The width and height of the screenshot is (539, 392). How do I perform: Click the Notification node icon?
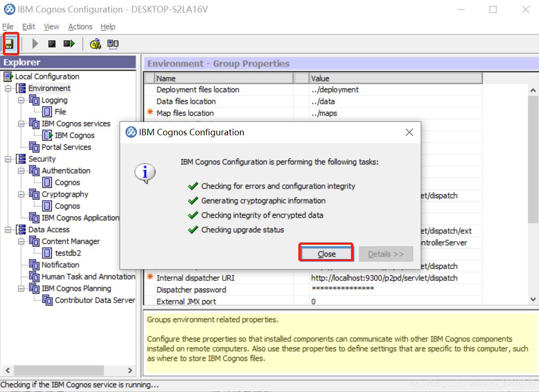coord(34,265)
